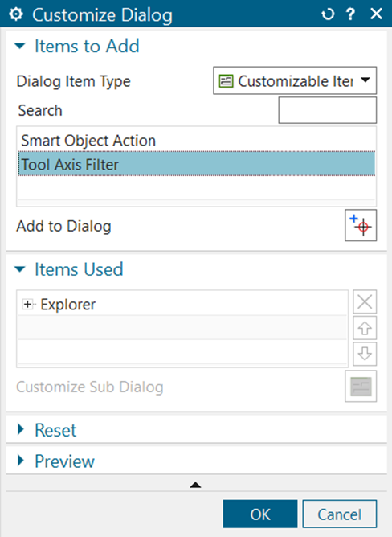Click the black collapse arrow above OK
Viewport: 392px width, 537px height.
[195, 485]
